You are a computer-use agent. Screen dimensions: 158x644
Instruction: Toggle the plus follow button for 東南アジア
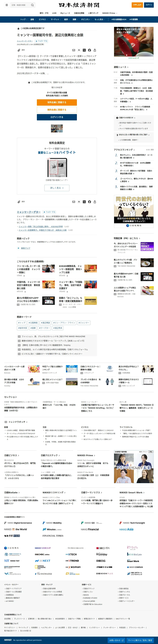(19, 248)
